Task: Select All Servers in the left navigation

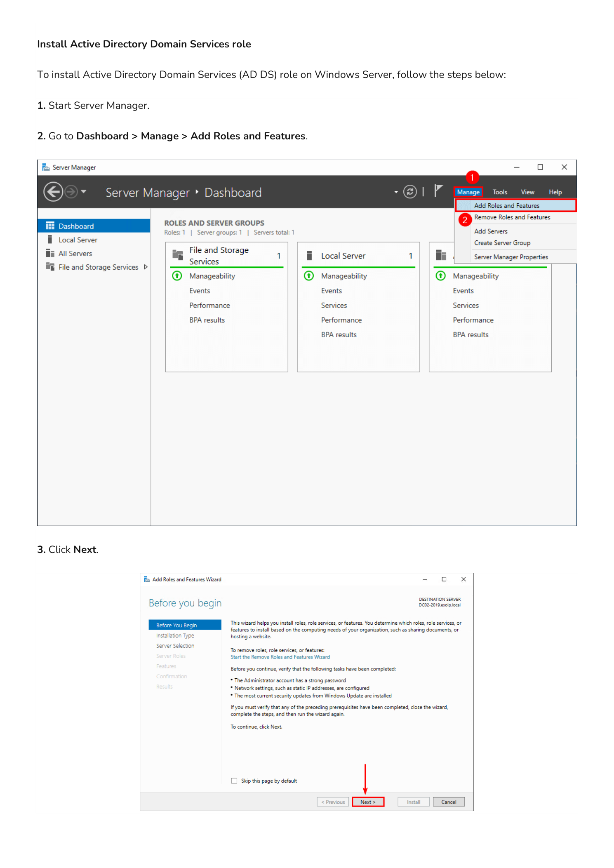Action: 94,253
